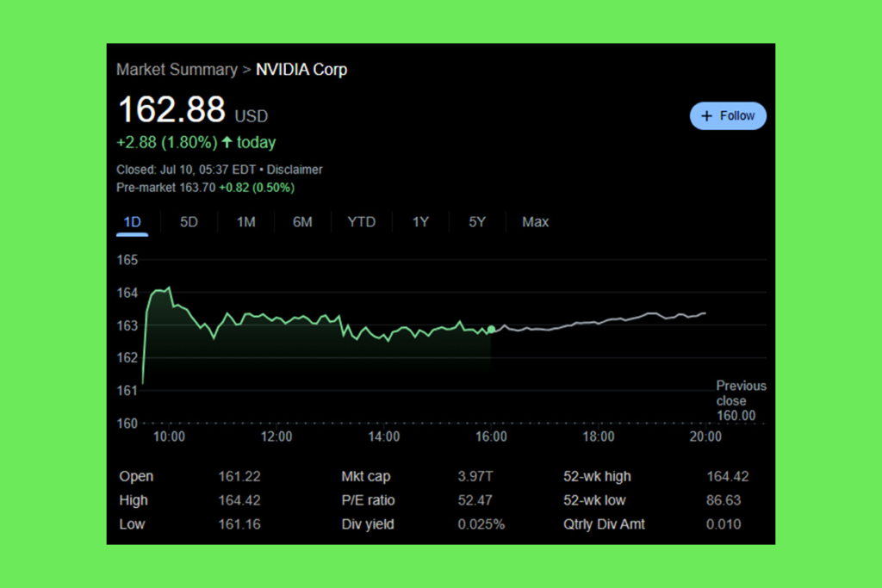Open the 6M chart view
Screen dimensions: 882x588
pos(302,222)
